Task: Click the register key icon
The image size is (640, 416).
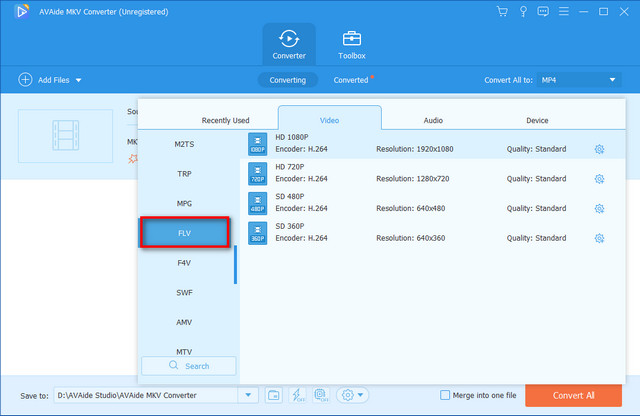Action: [x=523, y=11]
